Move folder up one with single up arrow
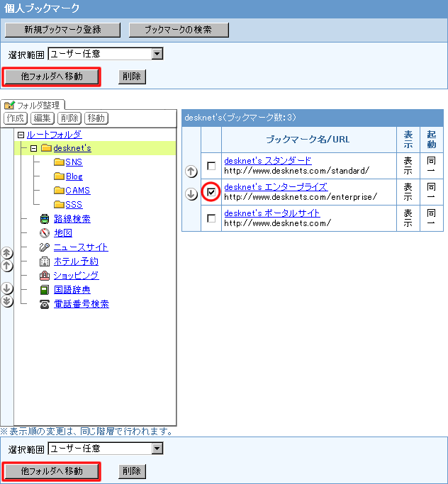 coord(7,266)
